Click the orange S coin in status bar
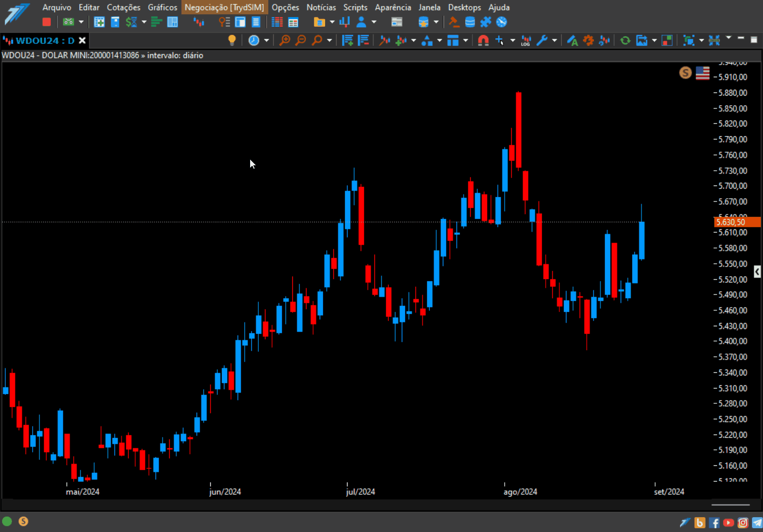The height and width of the screenshot is (532, 763). click(23, 522)
